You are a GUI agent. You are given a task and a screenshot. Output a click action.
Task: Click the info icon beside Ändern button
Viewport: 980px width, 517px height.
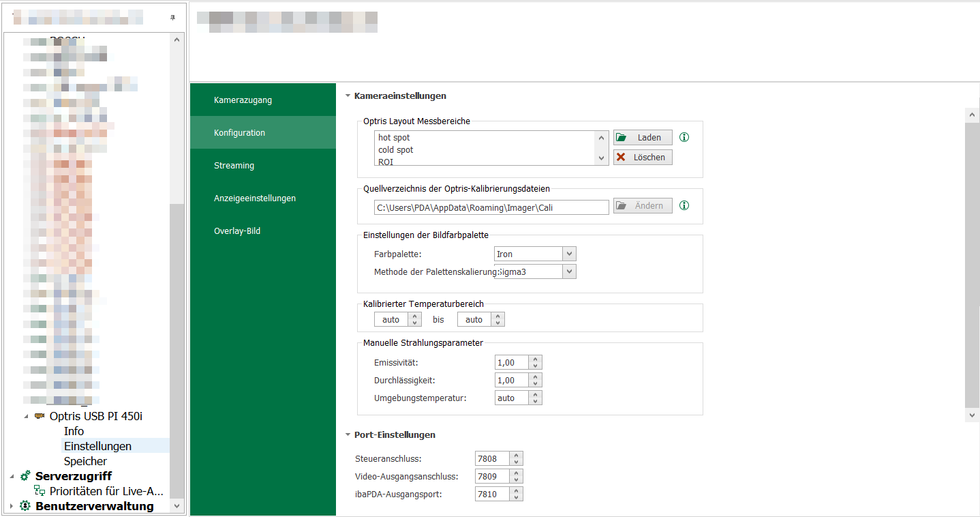click(685, 205)
